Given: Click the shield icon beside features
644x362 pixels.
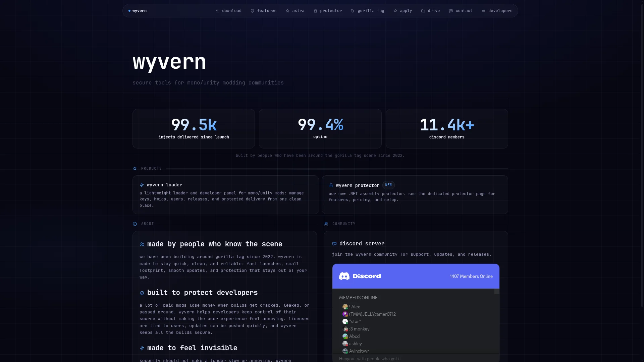Looking at the screenshot, I should pyautogui.click(x=252, y=11).
